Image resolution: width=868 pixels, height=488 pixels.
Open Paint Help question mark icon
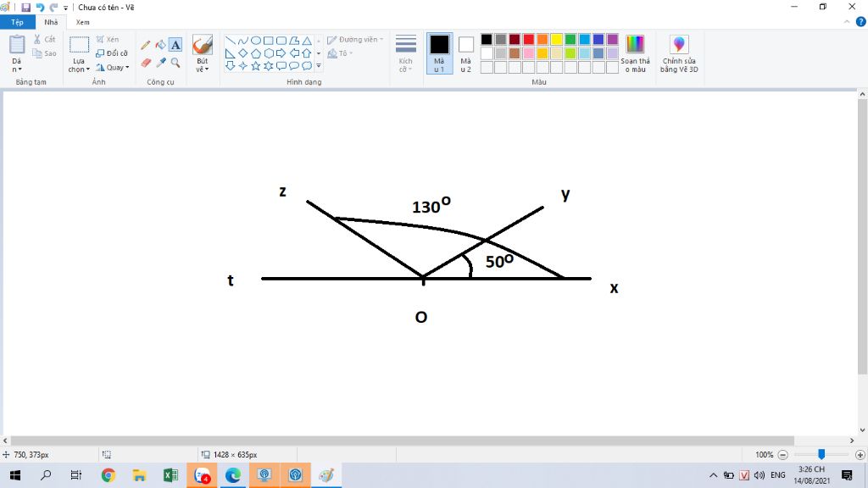(x=861, y=22)
